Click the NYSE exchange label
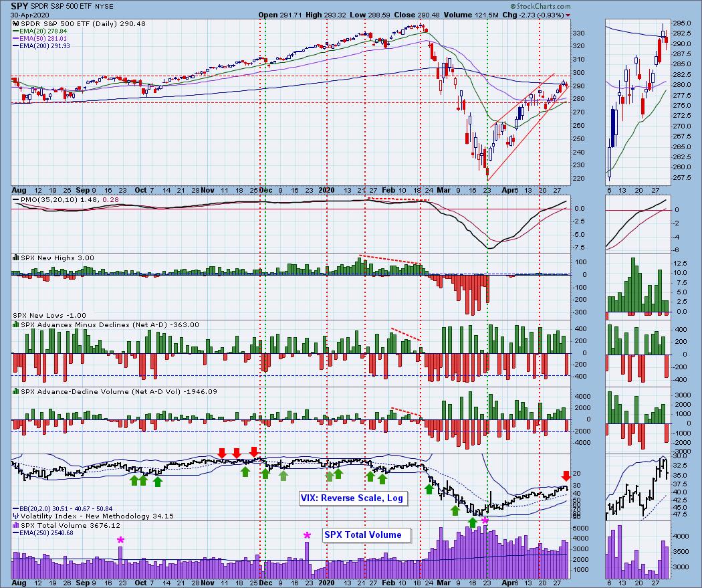The height and width of the screenshot is (588, 702). [x=105, y=6]
